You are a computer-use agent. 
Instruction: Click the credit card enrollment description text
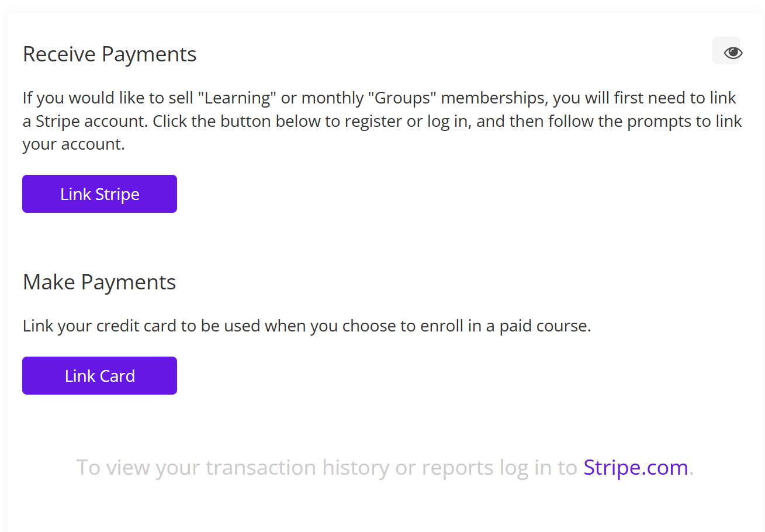307,326
